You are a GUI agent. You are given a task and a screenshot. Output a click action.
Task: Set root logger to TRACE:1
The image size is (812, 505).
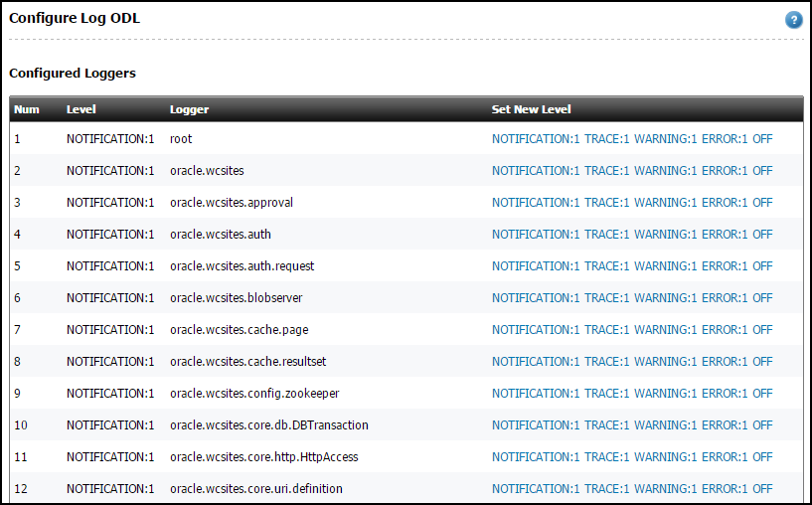[606, 139]
